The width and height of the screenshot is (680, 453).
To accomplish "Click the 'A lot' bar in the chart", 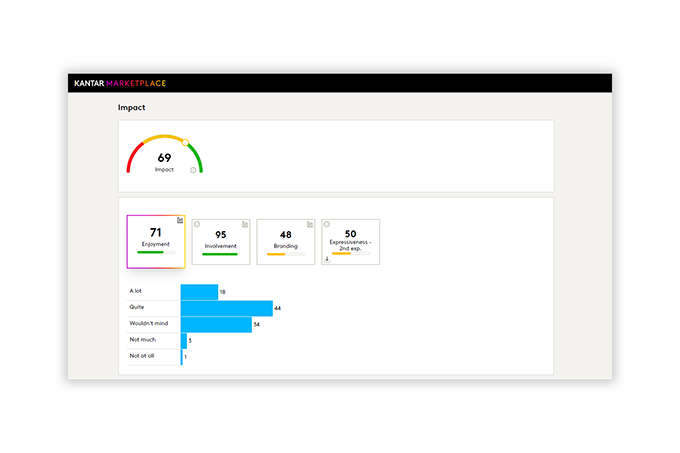I will pyautogui.click(x=199, y=291).
